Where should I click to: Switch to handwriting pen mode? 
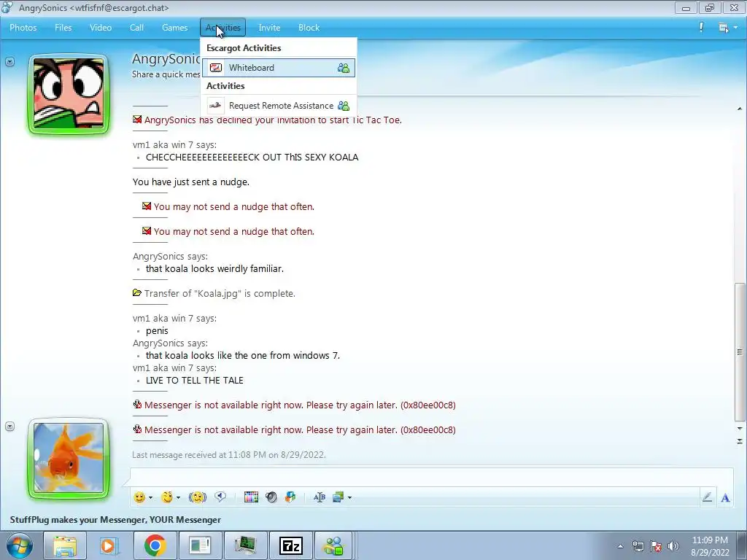[x=707, y=497]
